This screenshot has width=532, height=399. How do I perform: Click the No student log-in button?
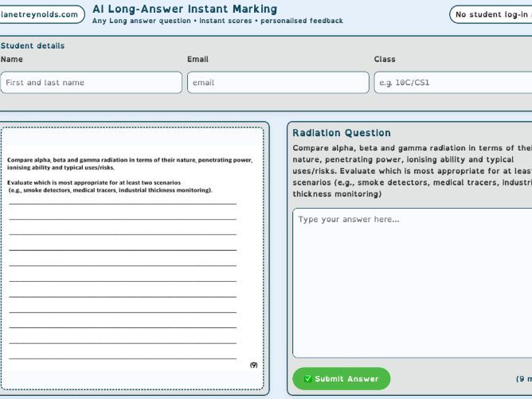pyautogui.click(x=491, y=14)
